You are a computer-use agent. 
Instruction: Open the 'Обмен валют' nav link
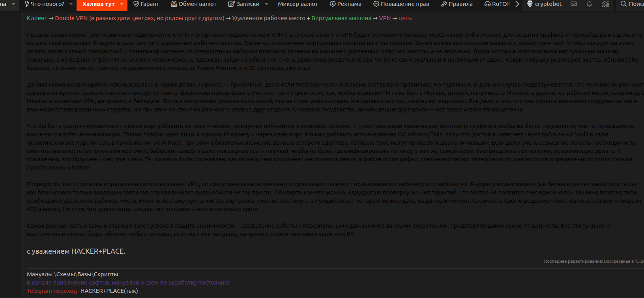pos(193,4)
